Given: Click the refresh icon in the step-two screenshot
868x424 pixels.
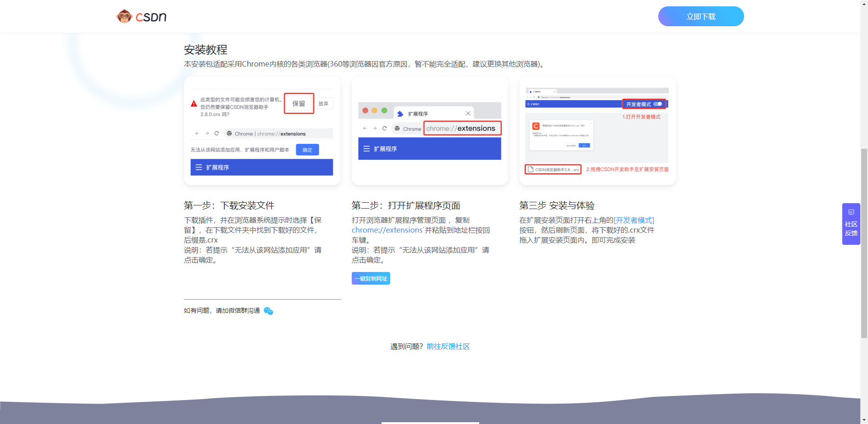Looking at the screenshot, I should pyautogui.click(x=385, y=129).
